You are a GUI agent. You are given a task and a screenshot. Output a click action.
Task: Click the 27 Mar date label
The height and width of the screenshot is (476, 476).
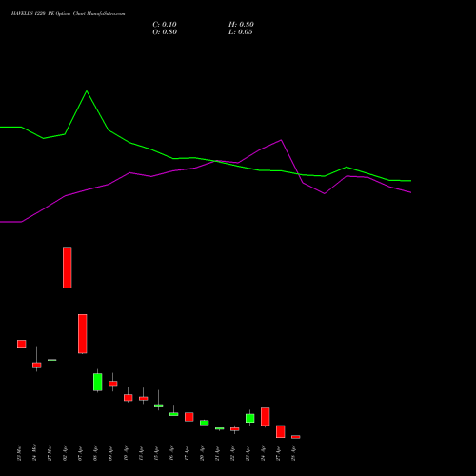coord(50,453)
